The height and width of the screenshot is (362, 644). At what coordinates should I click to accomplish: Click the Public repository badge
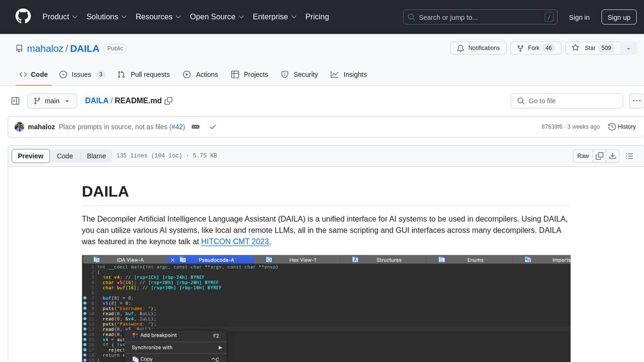point(115,48)
